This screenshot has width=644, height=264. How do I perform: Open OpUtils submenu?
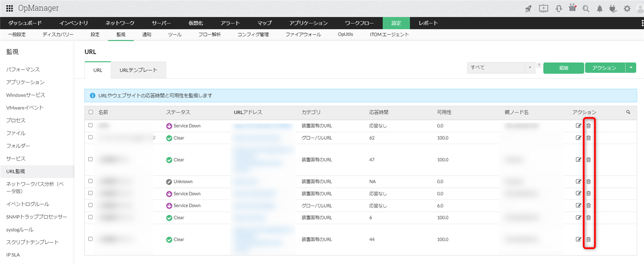coord(345,35)
